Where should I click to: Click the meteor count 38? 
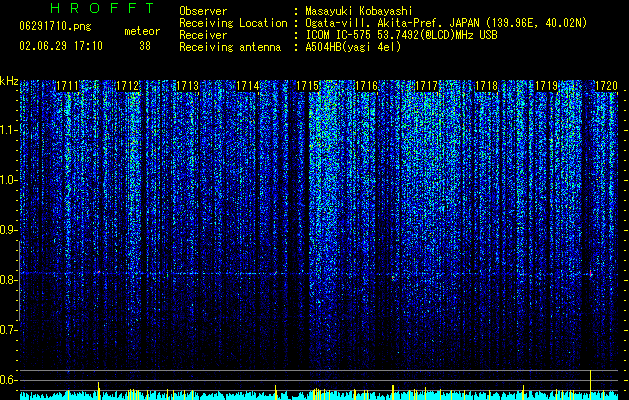coord(145,46)
